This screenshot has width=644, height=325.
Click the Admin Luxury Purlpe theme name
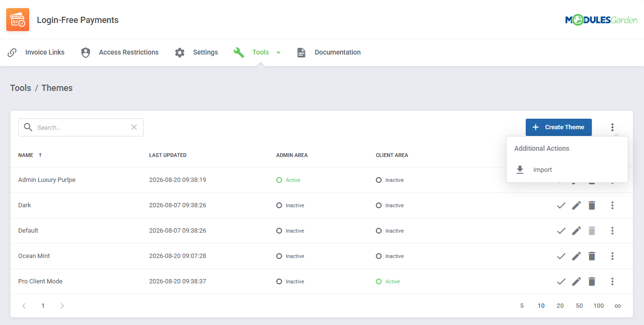[47, 180]
